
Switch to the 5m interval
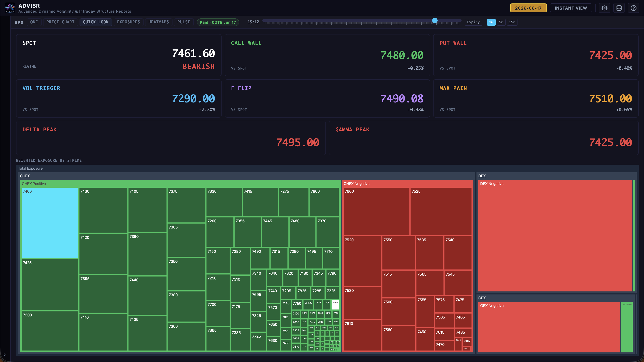click(501, 22)
